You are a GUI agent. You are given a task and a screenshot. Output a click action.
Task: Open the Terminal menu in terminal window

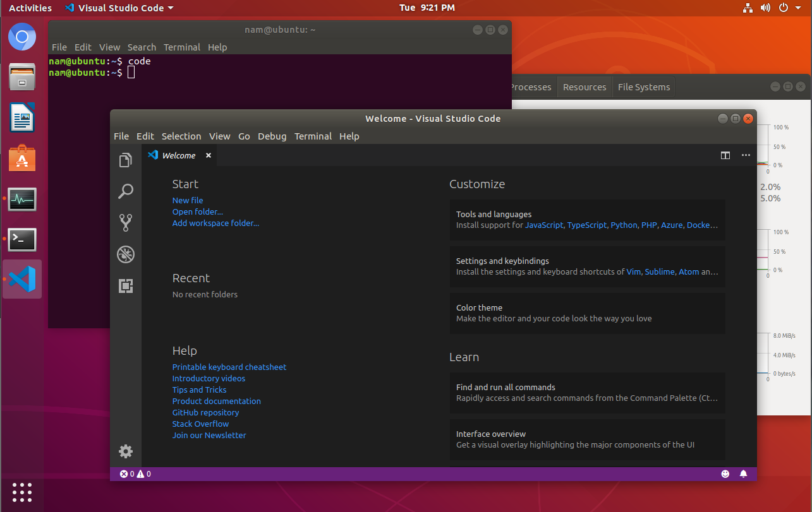click(x=182, y=47)
